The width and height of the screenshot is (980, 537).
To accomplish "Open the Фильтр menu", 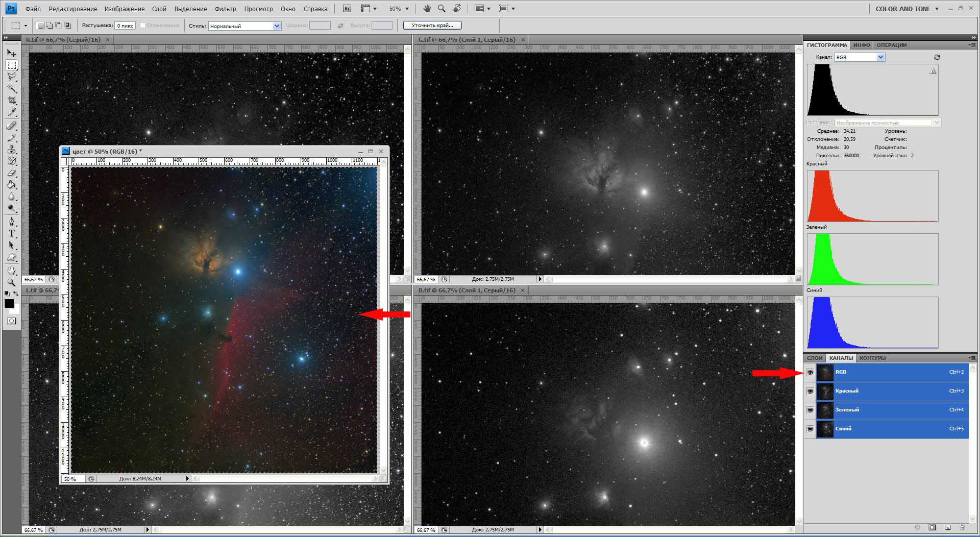I will (225, 9).
